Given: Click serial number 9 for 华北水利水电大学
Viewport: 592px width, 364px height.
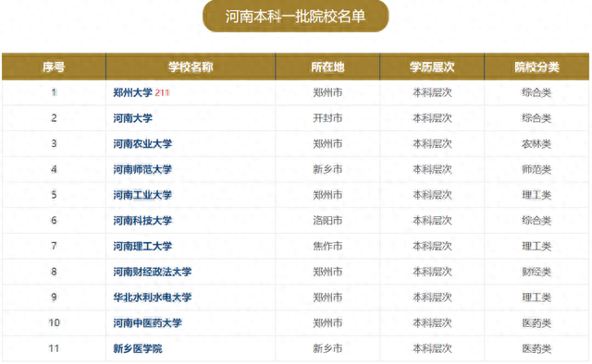Looking at the screenshot, I should tap(54, 297).
